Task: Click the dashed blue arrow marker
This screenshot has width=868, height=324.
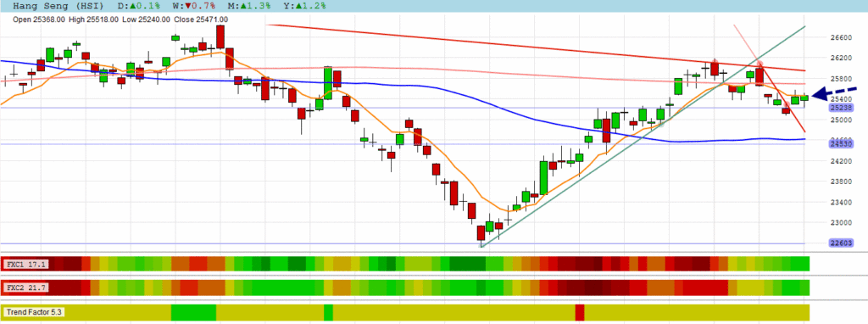Action: click(834, 92)
